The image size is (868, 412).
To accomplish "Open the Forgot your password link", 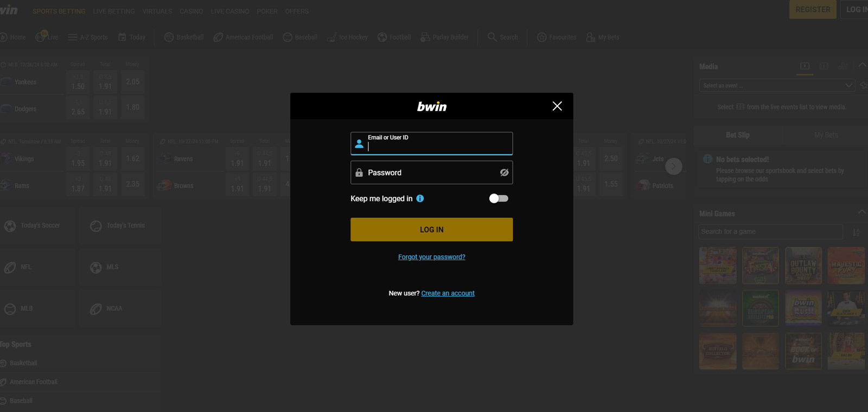I will tap(432, 257).
